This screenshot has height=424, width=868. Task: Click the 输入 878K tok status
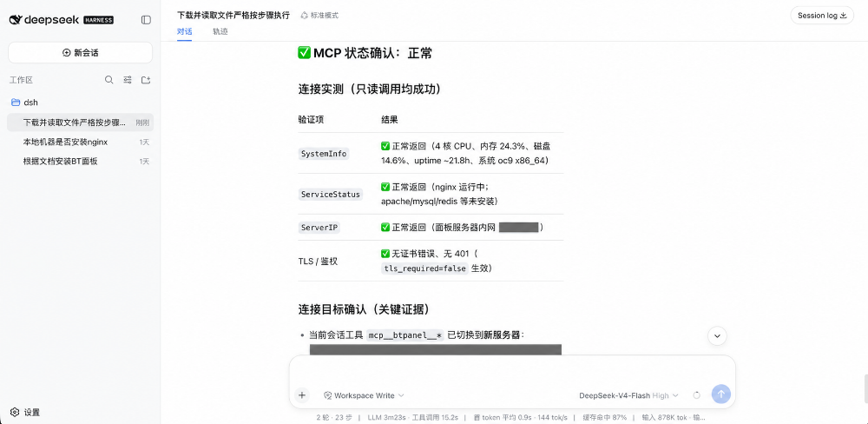point(664,417)
